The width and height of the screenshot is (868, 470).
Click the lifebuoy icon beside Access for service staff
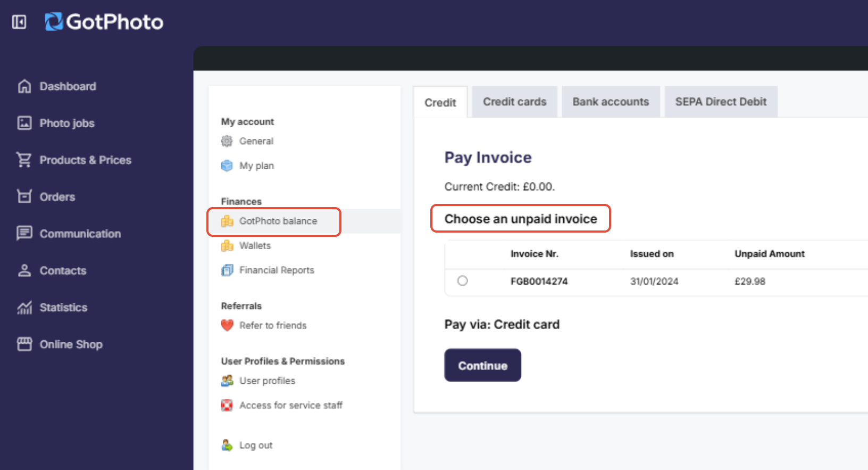[227, 405]
